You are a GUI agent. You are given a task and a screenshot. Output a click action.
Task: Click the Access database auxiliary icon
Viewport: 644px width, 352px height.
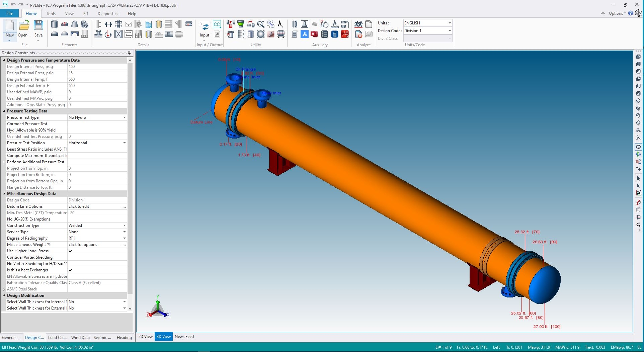pyautogui.click(x=314, y=34)
